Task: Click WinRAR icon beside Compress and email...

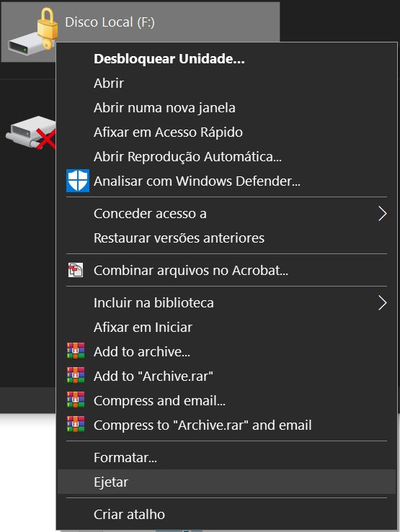Action: tap(76, 400)
